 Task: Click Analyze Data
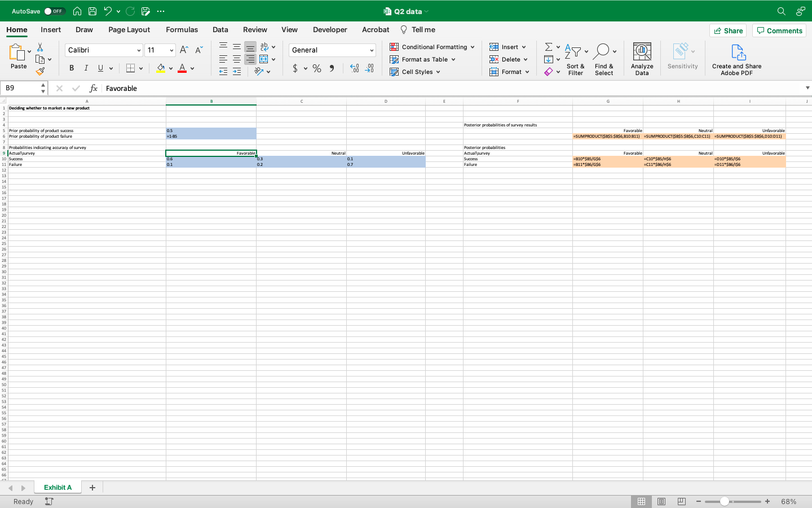click(x=642, y=59)
